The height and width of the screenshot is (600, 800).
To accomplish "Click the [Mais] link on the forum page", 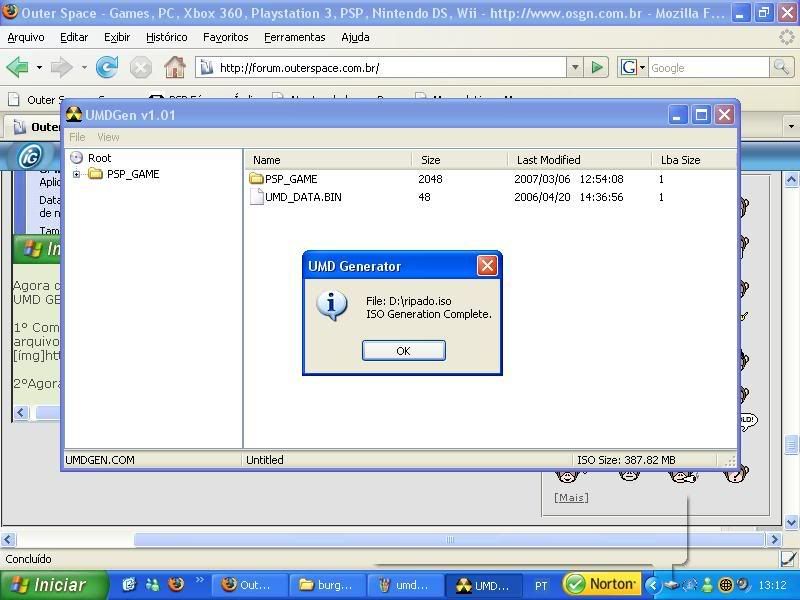I will pos(571,497).
